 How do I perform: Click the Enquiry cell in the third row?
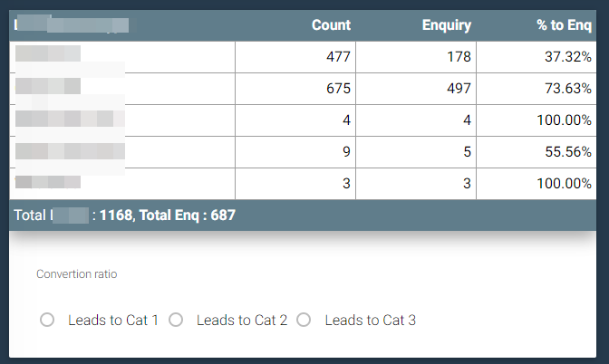[x=467, y=120]
